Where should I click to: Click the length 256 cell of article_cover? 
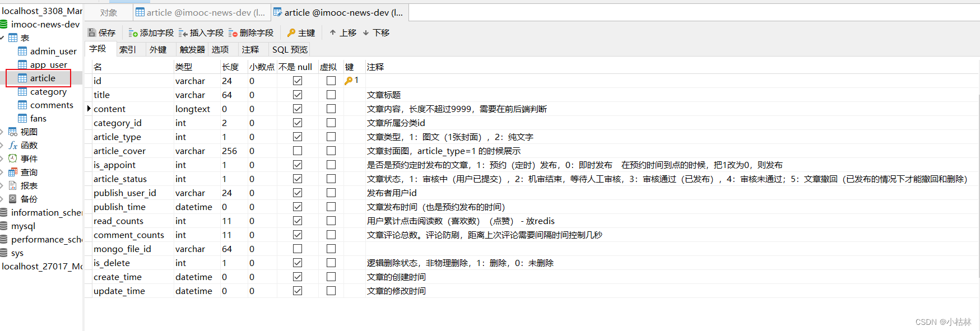point(234,151)
